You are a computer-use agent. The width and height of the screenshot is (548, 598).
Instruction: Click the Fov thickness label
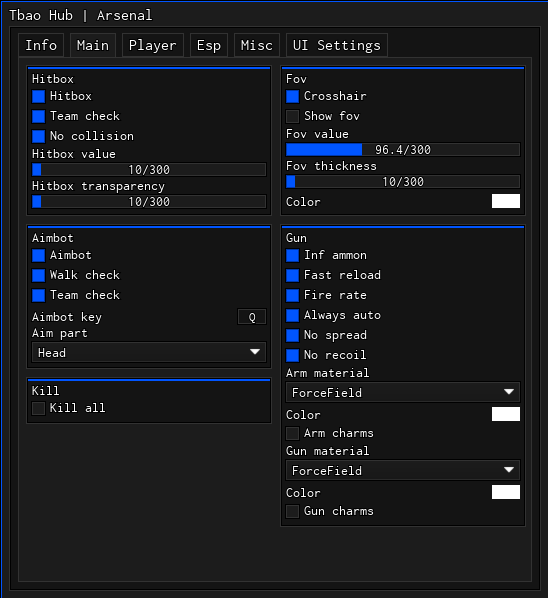[x=331, y=166]
